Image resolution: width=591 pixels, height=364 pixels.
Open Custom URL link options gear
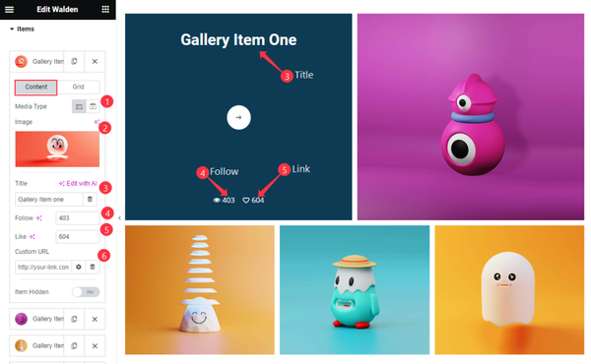[79, 267]
